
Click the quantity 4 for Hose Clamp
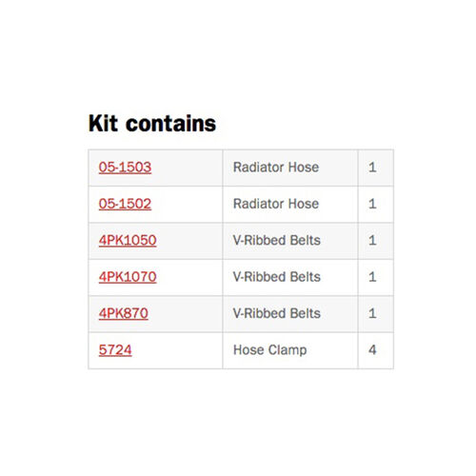(x=372, y=349)
